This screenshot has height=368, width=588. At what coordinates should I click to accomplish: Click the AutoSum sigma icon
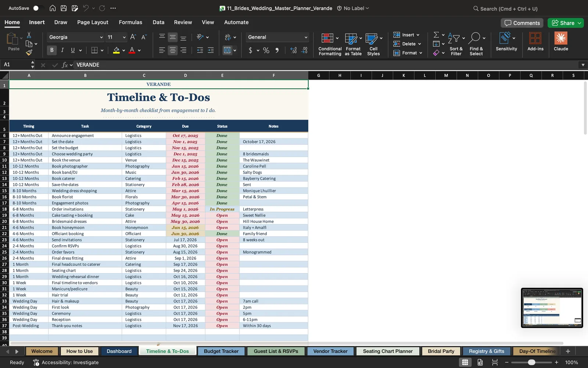436,35
